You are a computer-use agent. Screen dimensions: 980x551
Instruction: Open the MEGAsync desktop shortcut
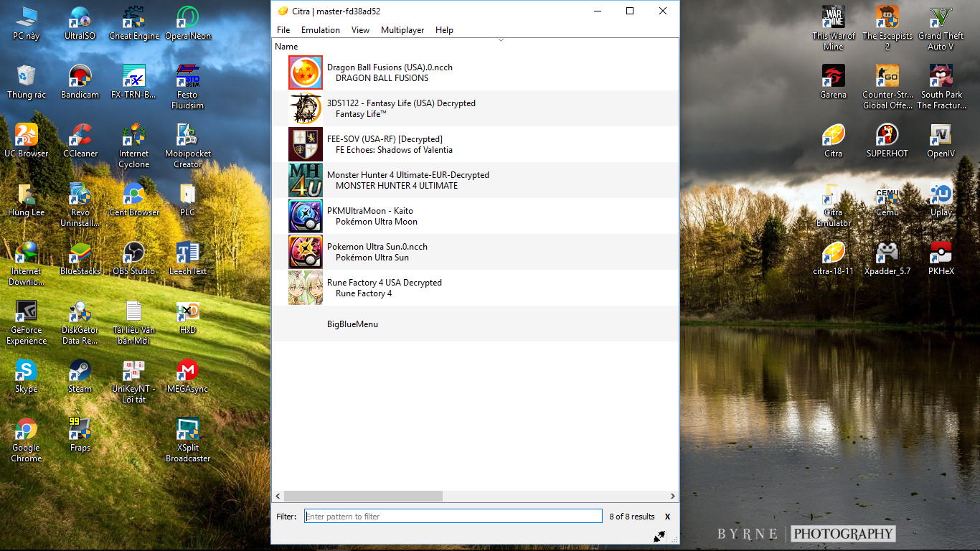188,376
